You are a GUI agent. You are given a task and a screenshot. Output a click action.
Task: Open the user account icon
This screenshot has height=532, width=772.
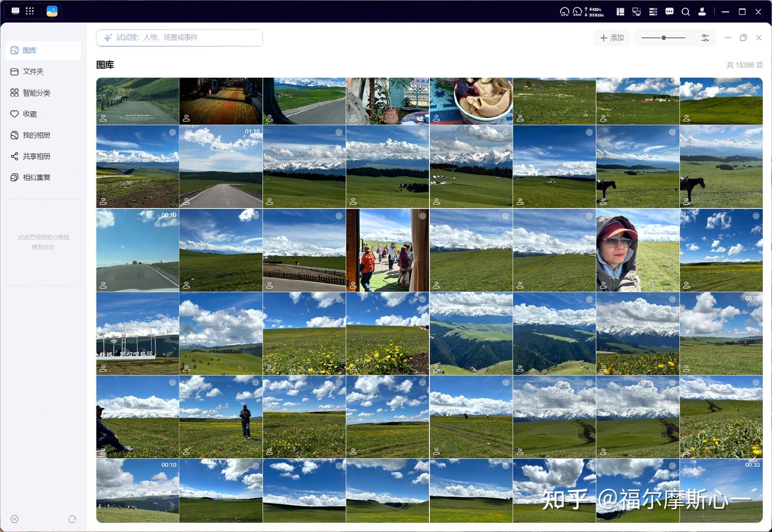tap(702, 11)
